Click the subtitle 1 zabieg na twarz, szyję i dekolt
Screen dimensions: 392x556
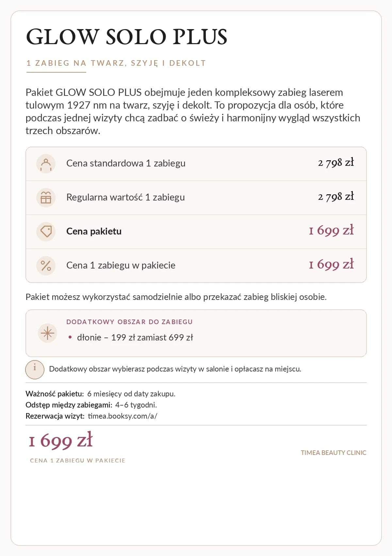point(116,63)
